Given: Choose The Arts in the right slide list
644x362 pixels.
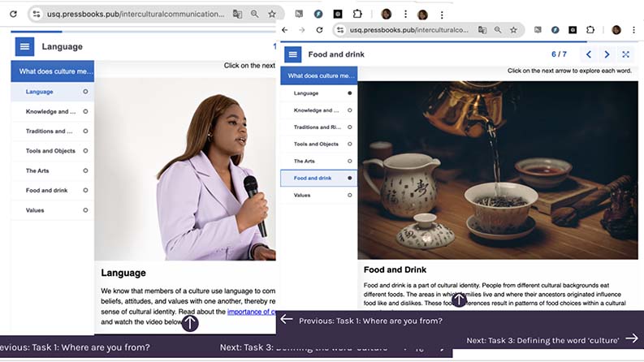Looking at the screenshot, I should click(305, 161).
